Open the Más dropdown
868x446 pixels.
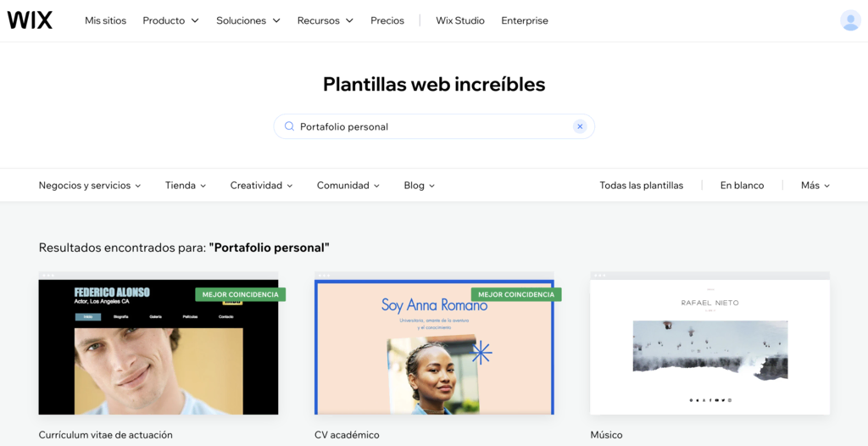point(815,185)
